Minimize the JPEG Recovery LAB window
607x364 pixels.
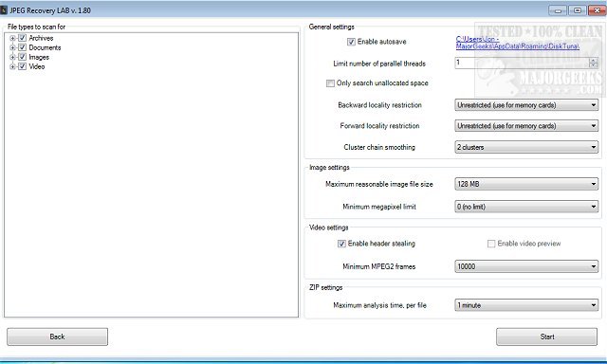(x=558, y=10)
